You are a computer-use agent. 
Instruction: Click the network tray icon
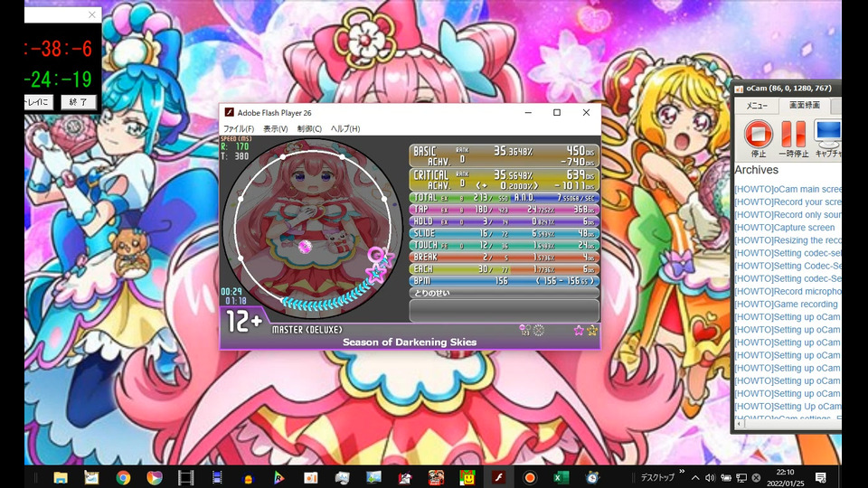click(x=741, y=477)
